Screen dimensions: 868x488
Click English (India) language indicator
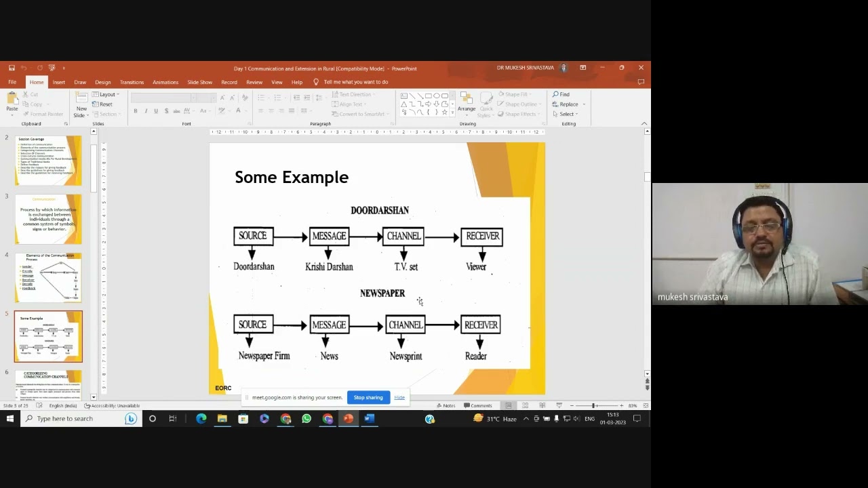click(x=62, y=405)
